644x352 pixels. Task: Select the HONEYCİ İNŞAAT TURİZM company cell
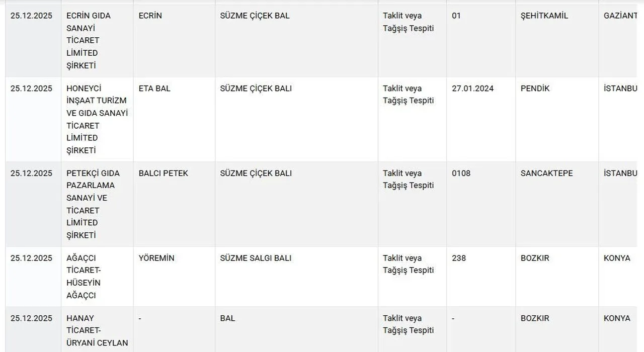pos(97,119)
